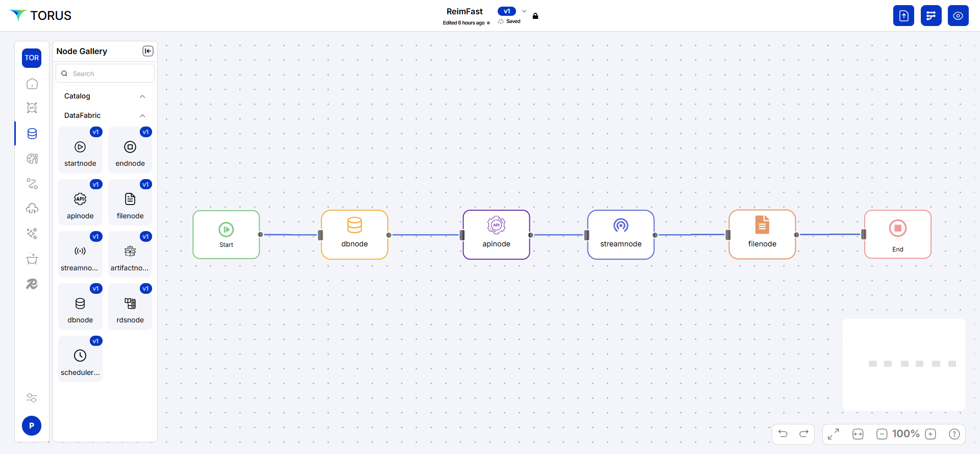Open the TOR workspace tab
Viewport: 980px width, 454px height.
[32, 58]
